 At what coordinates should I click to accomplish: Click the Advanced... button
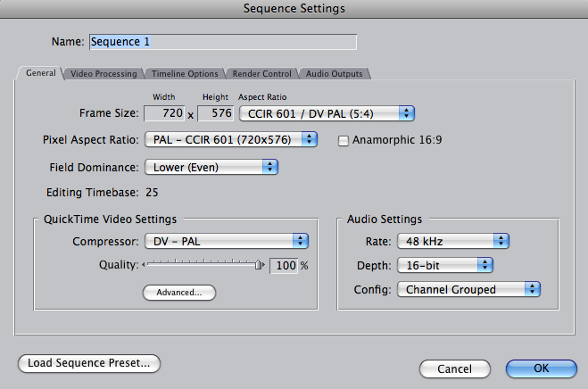pos(179,292)
